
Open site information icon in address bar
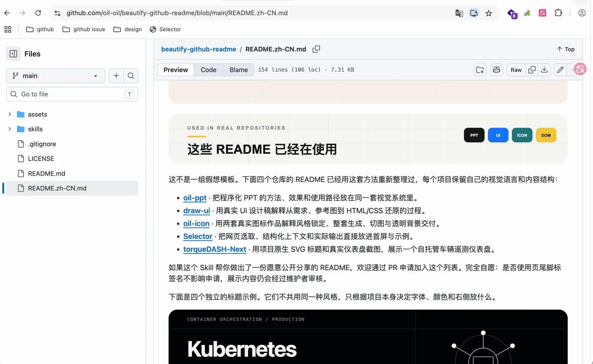[x=57, y=13]
